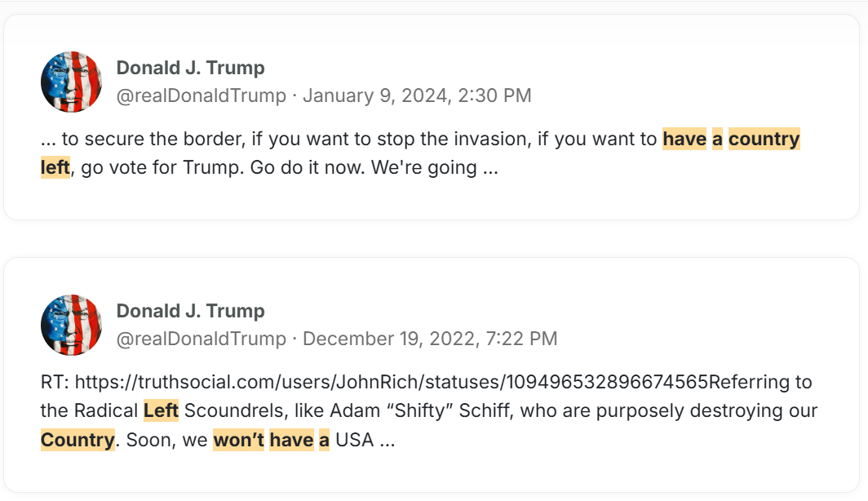Open Donald J. Trump name in the 2024 post
Image resolution: width=868 pixels, height=501 pixels.
pyautogui.click(x=190, y=68)
